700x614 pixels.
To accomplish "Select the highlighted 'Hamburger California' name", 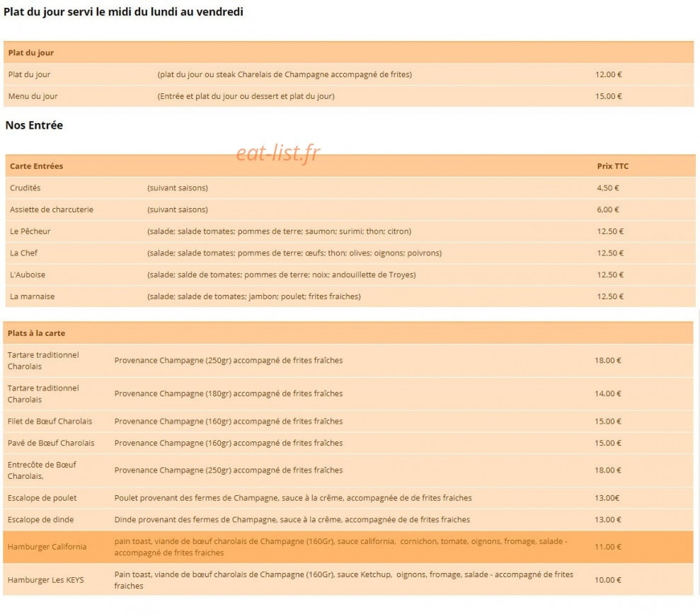I will 47,547.
